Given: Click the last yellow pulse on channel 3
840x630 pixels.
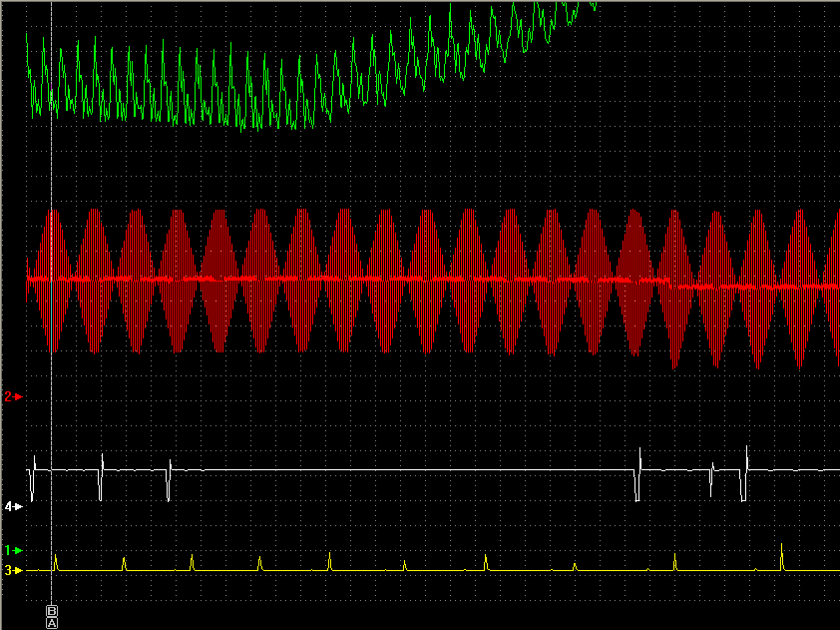Looking at the screenshot, I should [782, 554].
